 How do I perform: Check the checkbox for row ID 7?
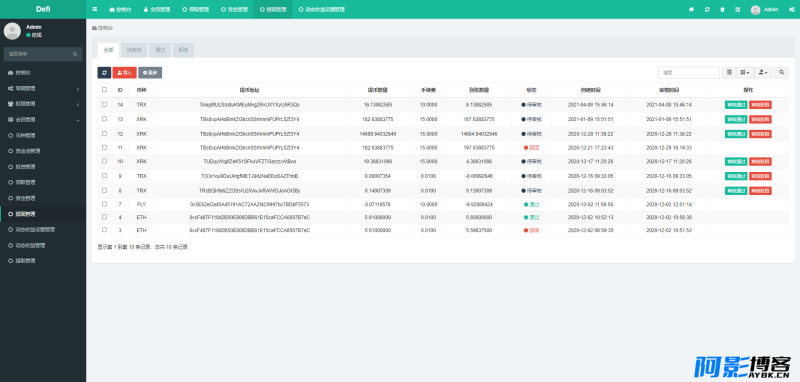coord(105,203)
